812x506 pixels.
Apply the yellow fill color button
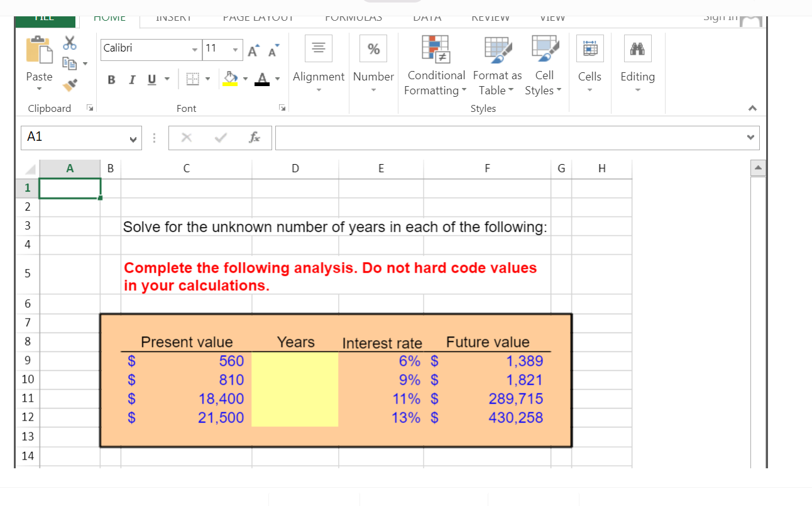(229, 80)
